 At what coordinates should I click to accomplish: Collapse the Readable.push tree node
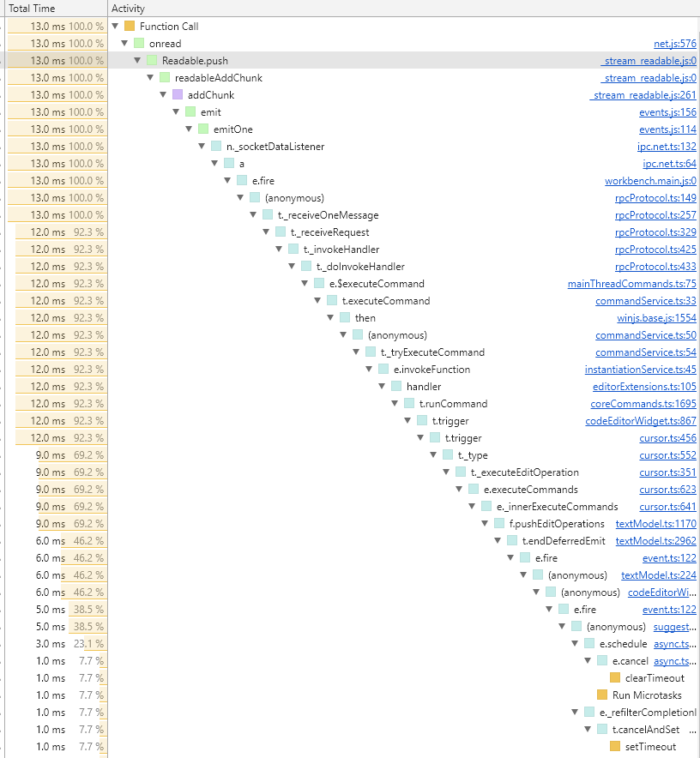(137, 60)
